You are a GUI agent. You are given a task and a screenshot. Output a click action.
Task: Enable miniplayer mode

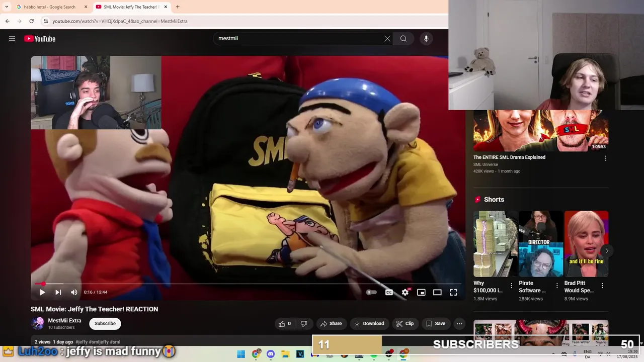coord(421,292)
